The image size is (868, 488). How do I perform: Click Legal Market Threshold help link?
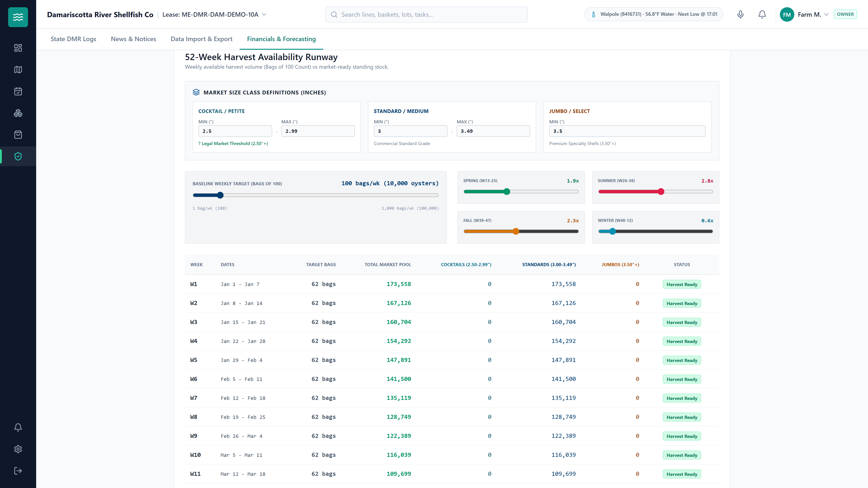(x=233, y=143)
